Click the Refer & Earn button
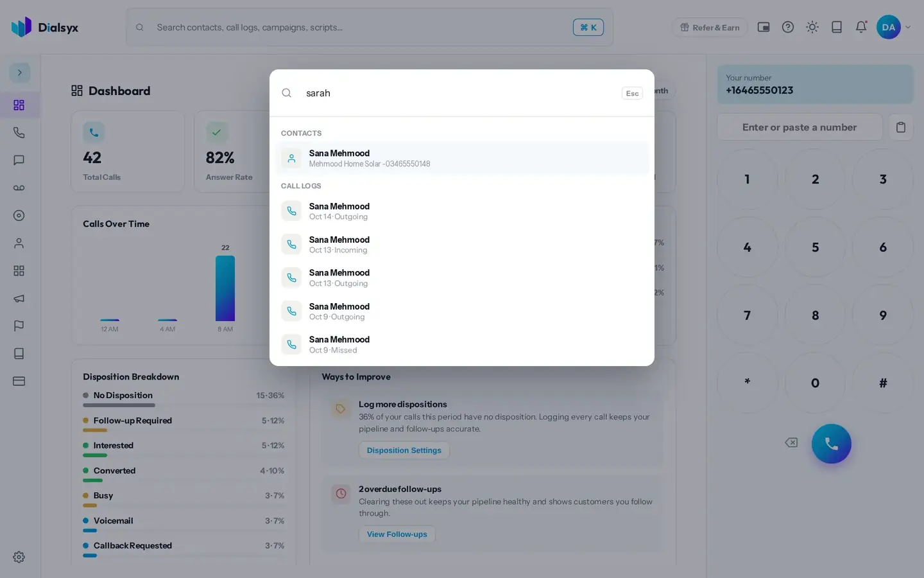Screen dimensions: 924x578 (710, 27)
